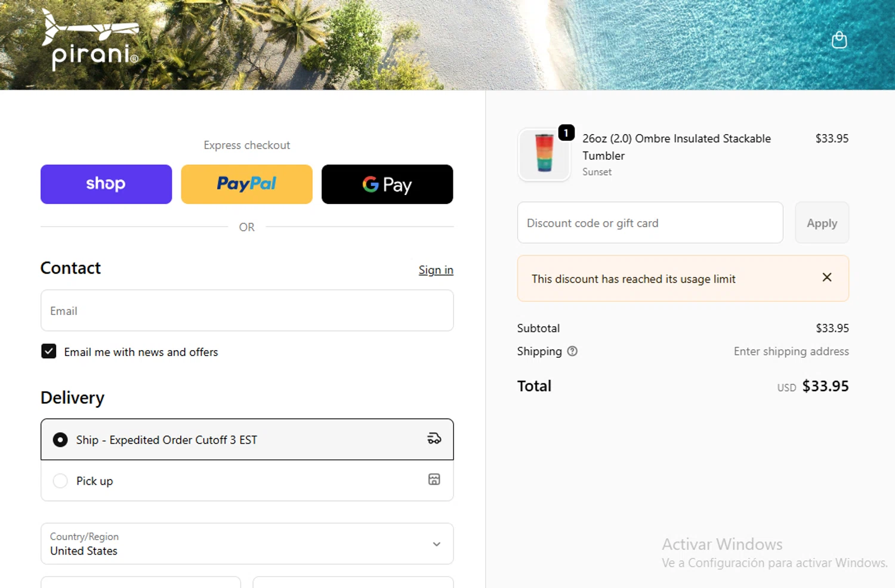
Task: Click the Sunset tumbler product thumbnail
Action: click(544, 154)
